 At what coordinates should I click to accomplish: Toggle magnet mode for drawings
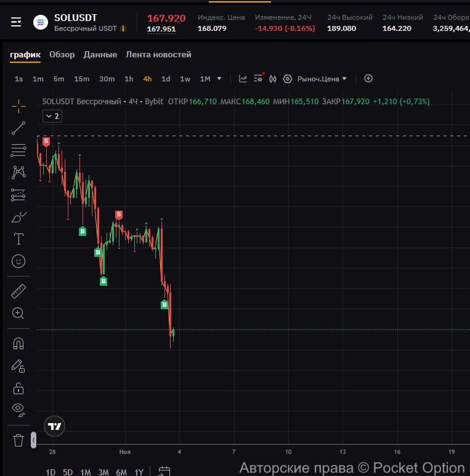[x=18, y=343]
